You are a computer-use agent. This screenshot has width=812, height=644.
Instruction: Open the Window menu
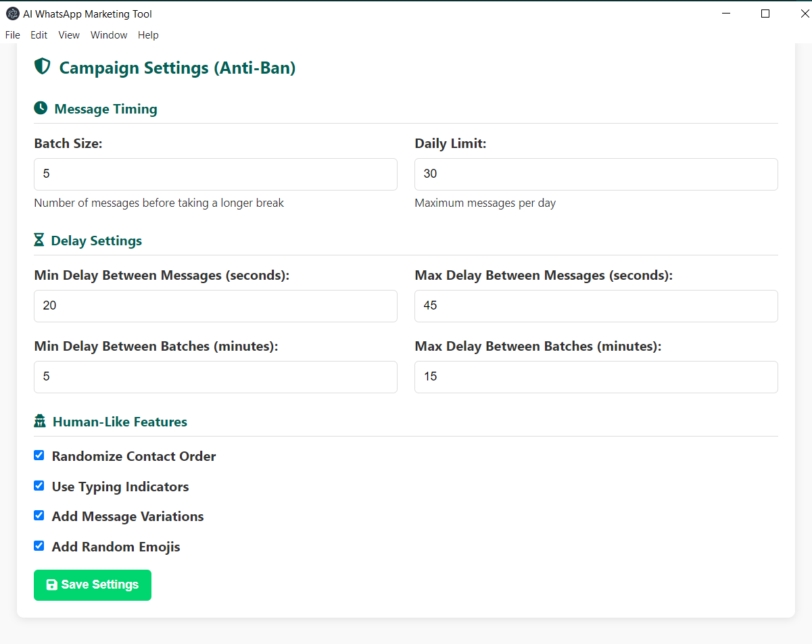click(x=109, y=35)
